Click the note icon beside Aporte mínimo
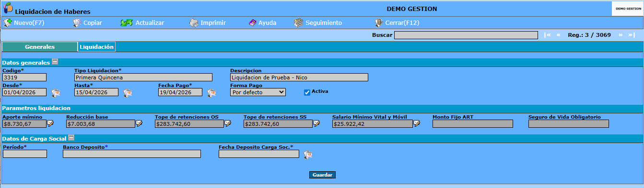The image size is (644, 188). coord(50,123)
